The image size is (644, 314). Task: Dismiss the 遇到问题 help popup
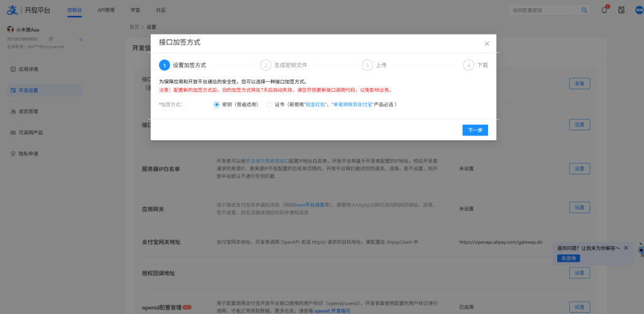click(626, 248)
